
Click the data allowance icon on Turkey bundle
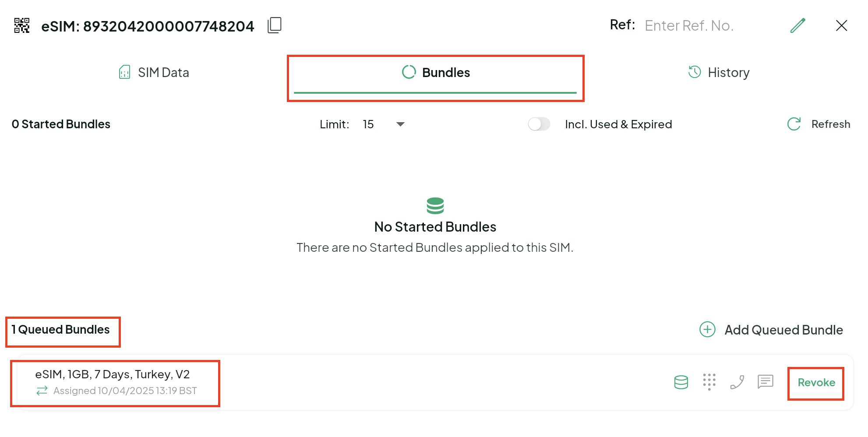[681, 382]
